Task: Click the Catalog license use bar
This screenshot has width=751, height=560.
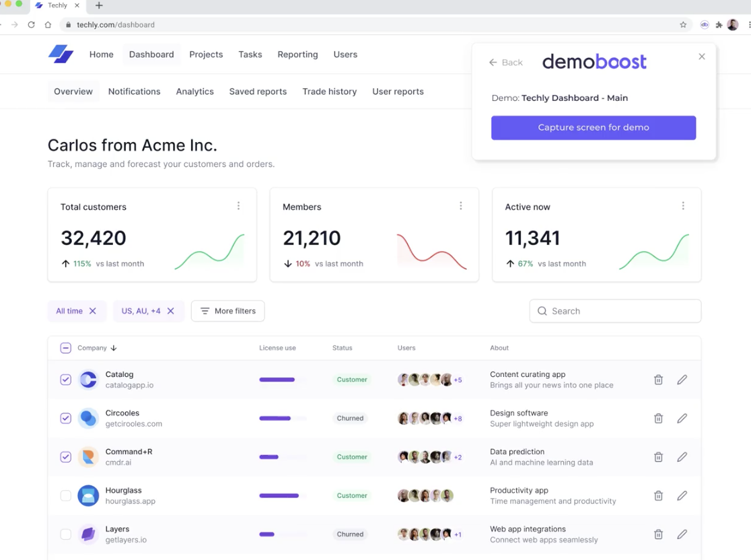Action: [283, 380]
